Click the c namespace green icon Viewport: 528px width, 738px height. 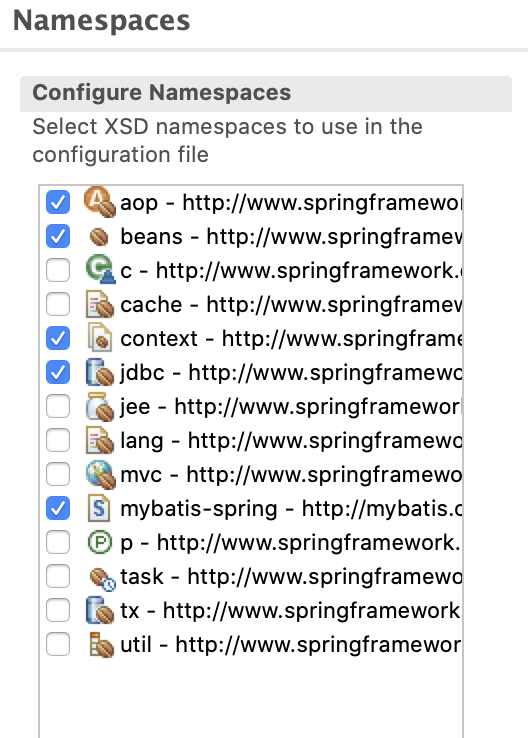100,270
